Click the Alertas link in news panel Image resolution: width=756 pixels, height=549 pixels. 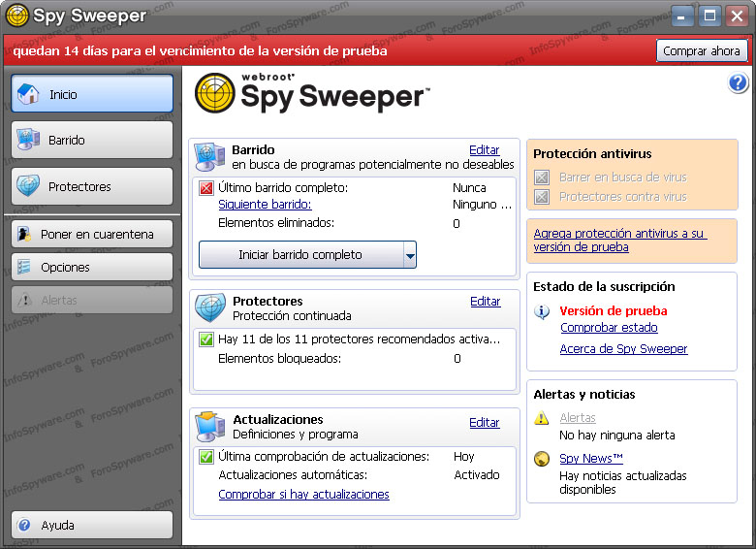point(578,418)
